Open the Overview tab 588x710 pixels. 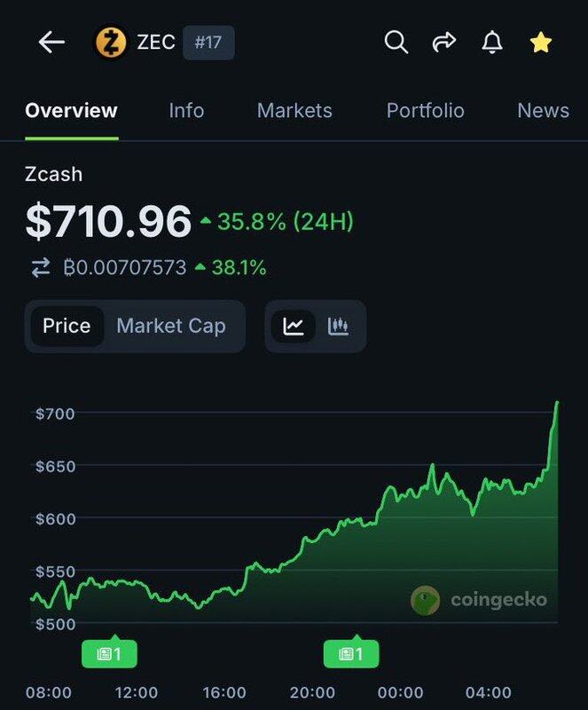[x=71, y=111]
